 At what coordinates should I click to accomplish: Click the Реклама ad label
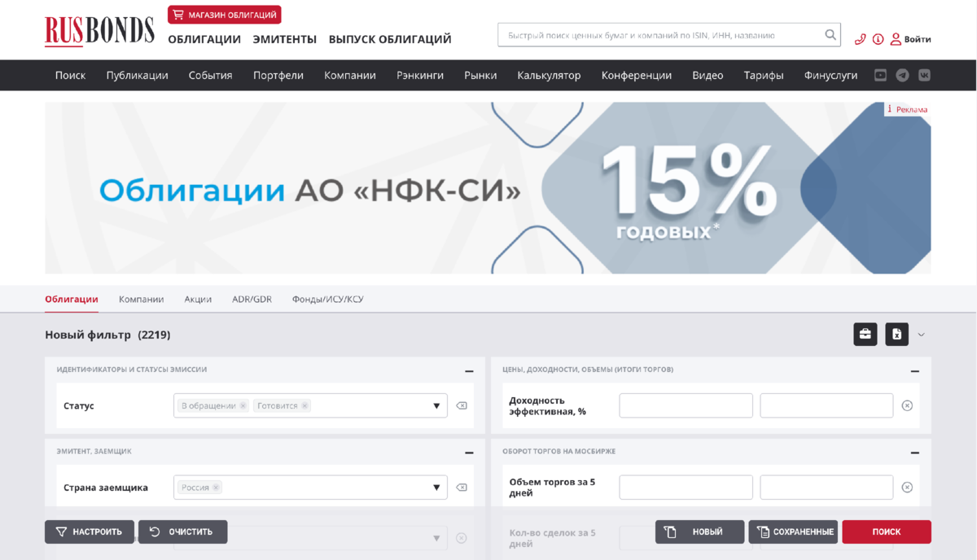(908, 109)
